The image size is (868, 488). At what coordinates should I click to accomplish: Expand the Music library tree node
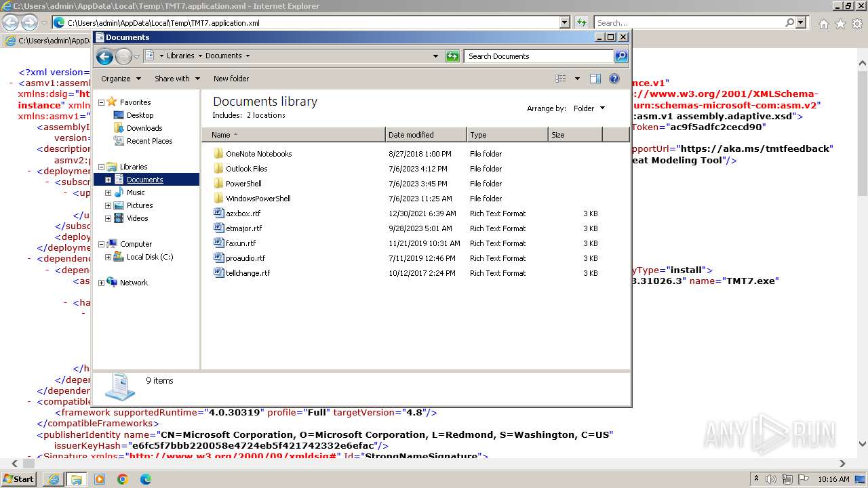tap(108, 193)
